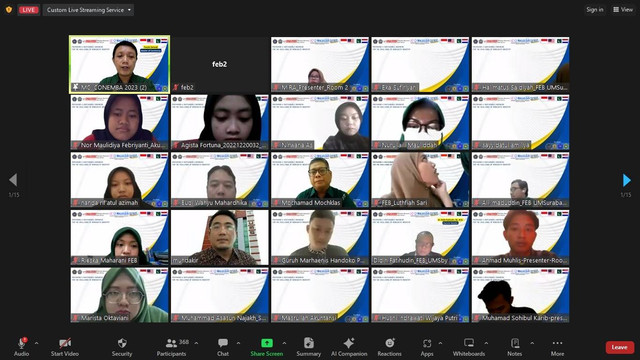Select Marista Oktaviani video tile

120,295
